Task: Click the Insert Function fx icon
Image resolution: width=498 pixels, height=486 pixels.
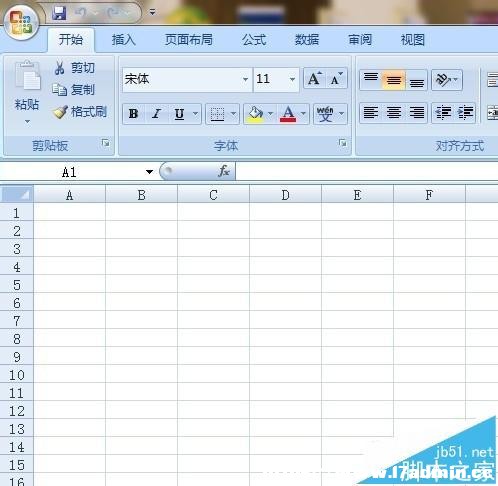Action: (224, 171)
